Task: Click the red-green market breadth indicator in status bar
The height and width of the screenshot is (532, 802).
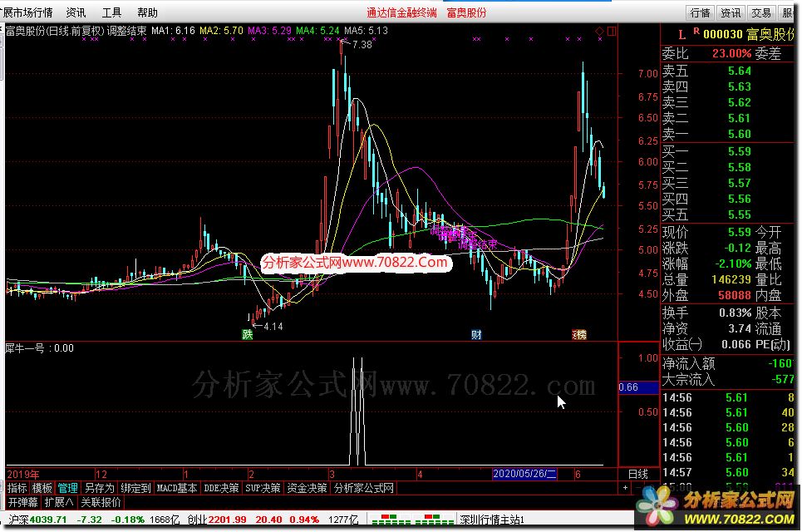Action: point(412,520)
